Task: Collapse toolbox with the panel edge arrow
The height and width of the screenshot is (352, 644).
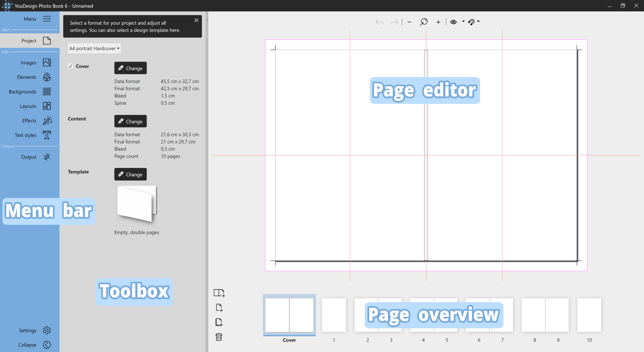Action: coord(207,19)
